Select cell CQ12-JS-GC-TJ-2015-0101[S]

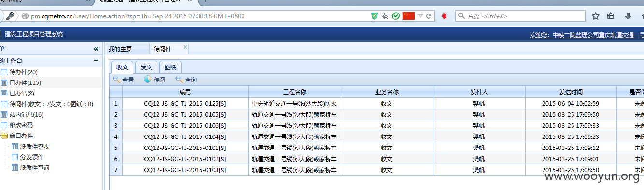(x=186, y=148)
